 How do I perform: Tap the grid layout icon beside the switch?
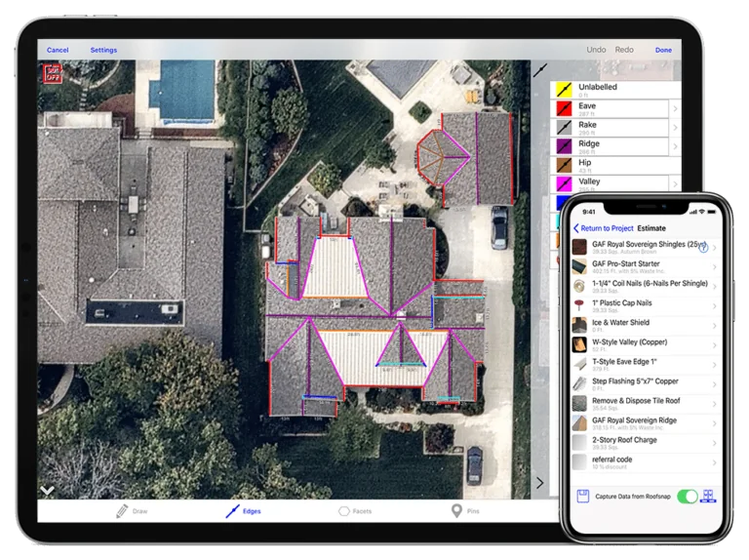coord(707,496)
